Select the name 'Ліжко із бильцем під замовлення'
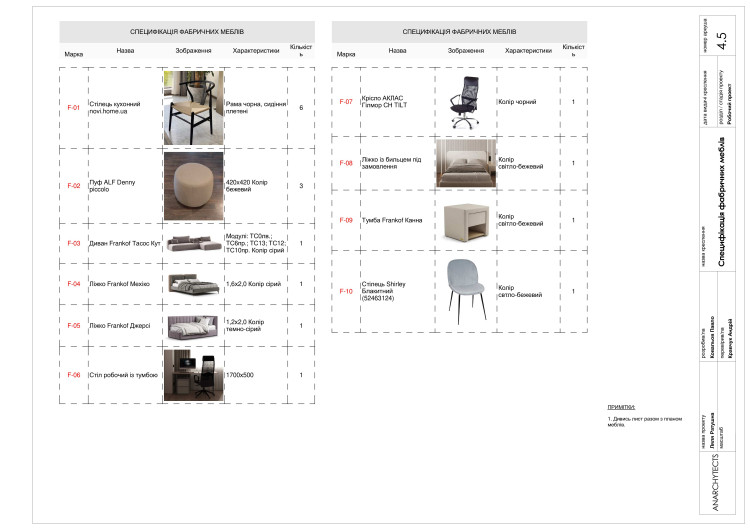Screen dimensions: 750x530 tap(391, 163)
